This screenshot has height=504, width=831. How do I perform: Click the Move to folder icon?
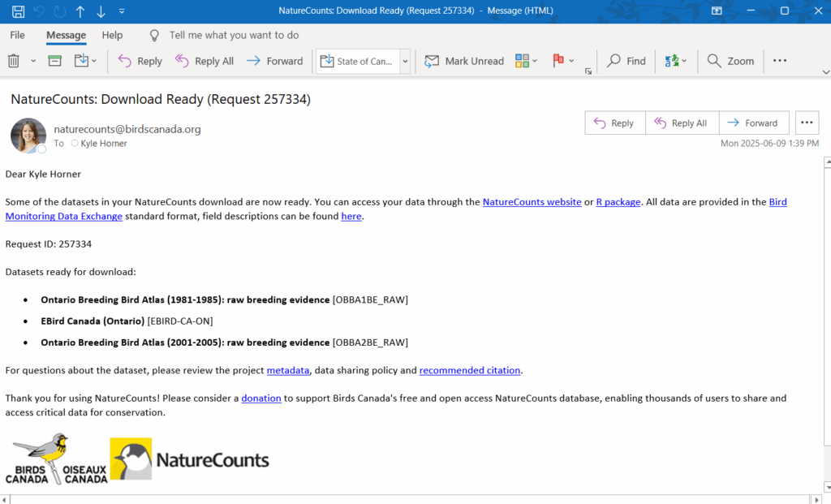point(82,60)
